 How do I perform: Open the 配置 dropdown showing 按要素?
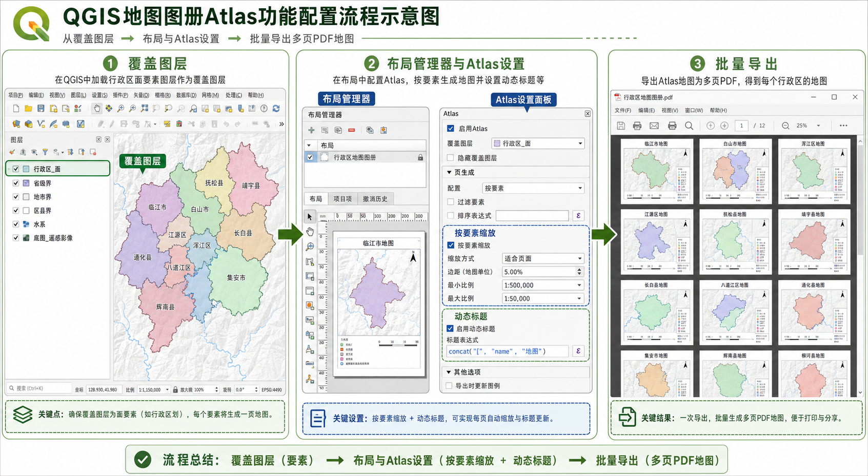(x=533, y=188)
